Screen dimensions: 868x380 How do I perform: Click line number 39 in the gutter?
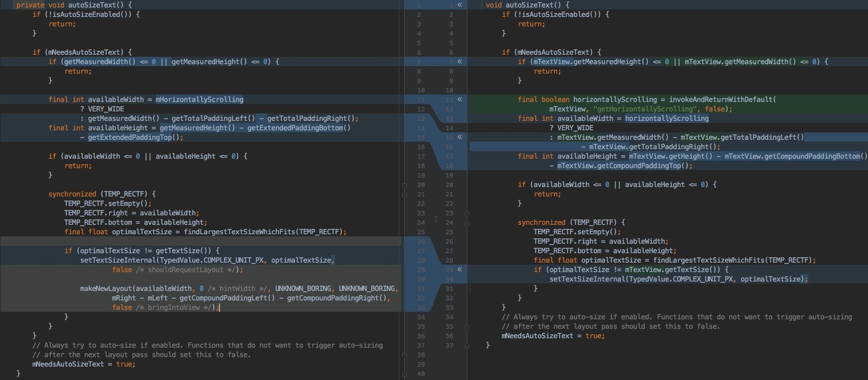421,365
